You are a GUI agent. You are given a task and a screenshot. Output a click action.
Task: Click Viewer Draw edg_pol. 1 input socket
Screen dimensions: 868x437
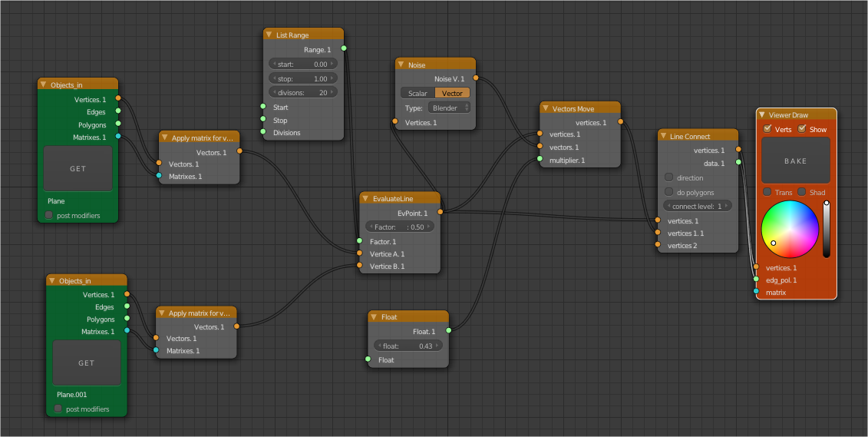756,279
